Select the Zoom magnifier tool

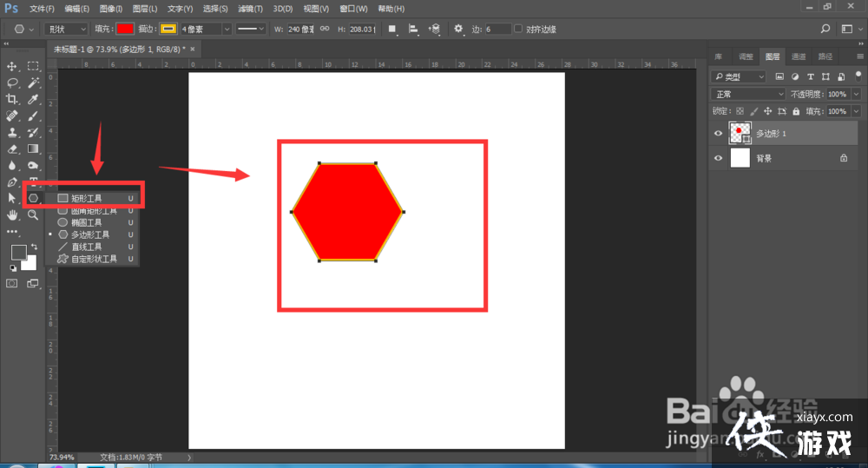(33, 214)
